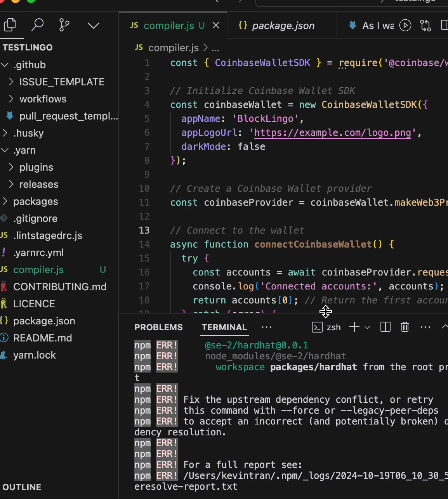Click the eresolve-report.txt path in terminal
Viewport: 448px width, 499px height.
[x=186, y=487]
